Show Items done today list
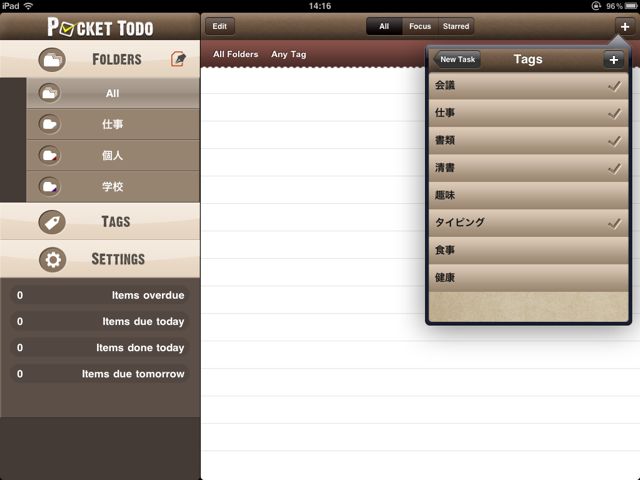Screen dimensions: 640x480 (100, 347)
